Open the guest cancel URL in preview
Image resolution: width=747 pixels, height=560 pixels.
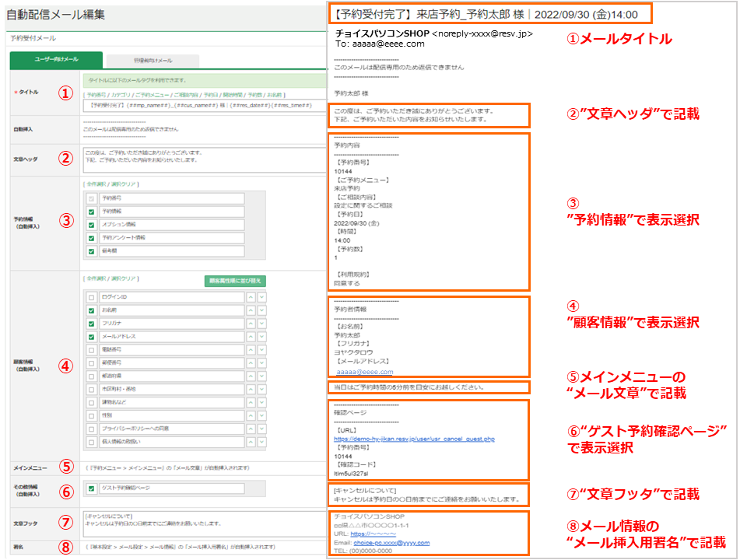coord(414,439)
